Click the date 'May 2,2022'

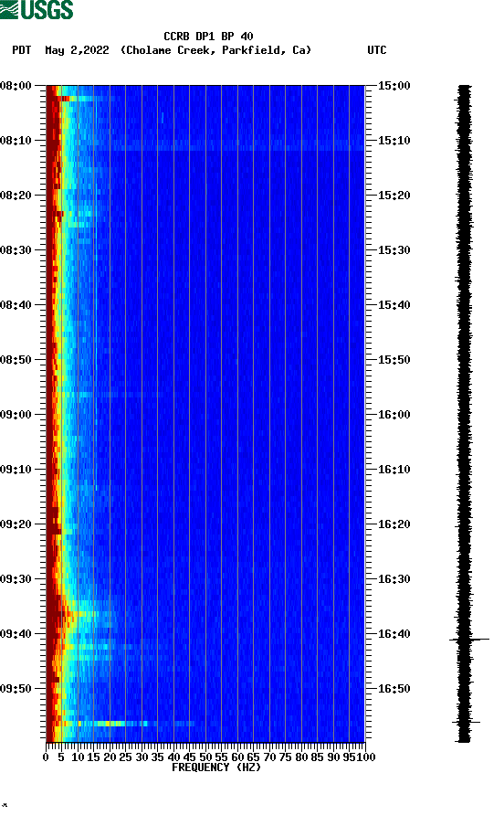(x=77, y=50)
